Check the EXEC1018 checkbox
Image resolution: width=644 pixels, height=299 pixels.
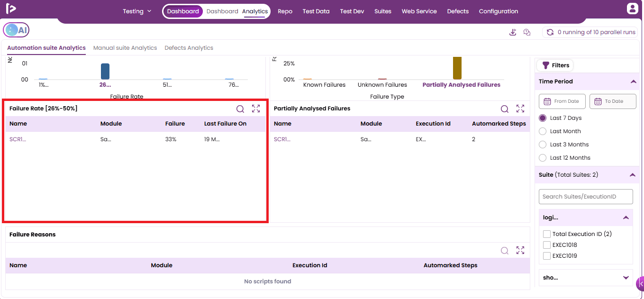[x=547, y=245]
